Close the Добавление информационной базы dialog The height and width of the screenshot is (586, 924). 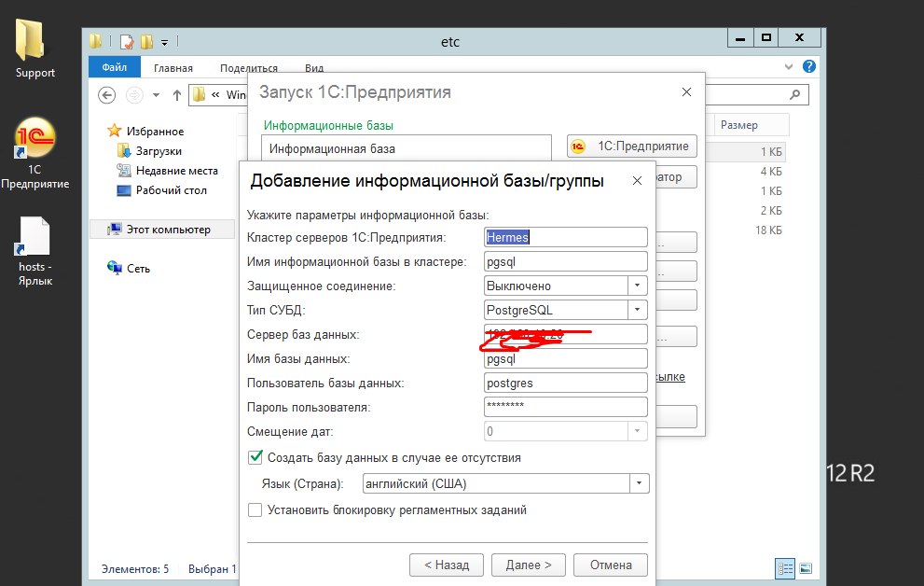click(x=637, y=181)
